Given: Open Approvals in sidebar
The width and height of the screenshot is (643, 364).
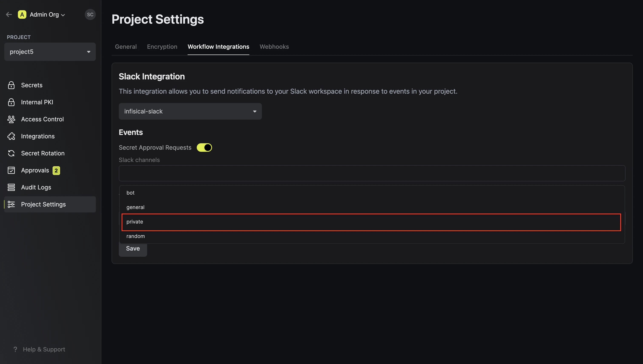Looking at the screenshot, I should [35, 170].
